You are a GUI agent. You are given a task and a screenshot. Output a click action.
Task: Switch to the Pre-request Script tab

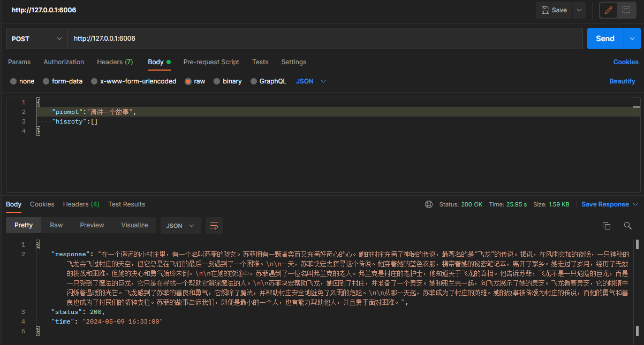pyautogui.click(x=211, y=62)
